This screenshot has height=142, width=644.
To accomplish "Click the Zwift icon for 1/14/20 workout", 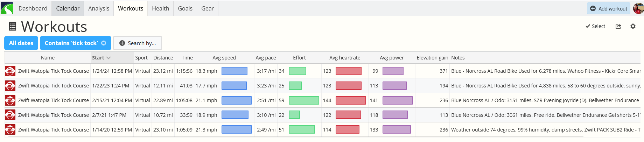I will [x=10, y=130].
